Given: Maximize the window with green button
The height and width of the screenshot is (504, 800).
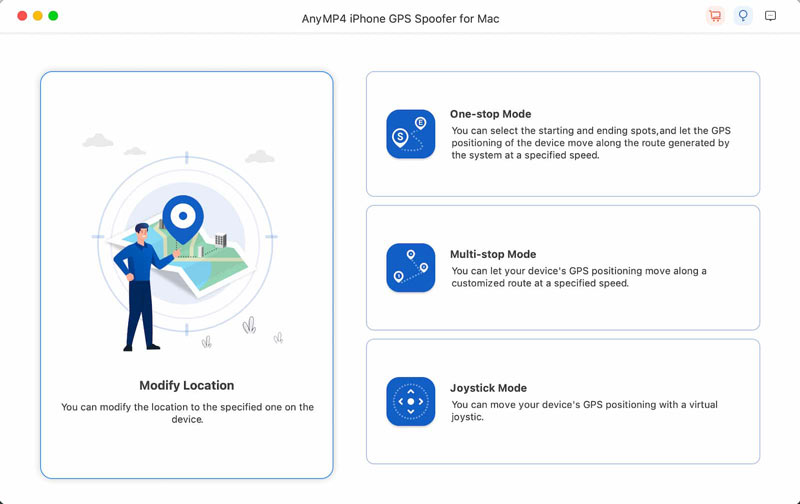Looking at the screenshot, I should point(53,16).
